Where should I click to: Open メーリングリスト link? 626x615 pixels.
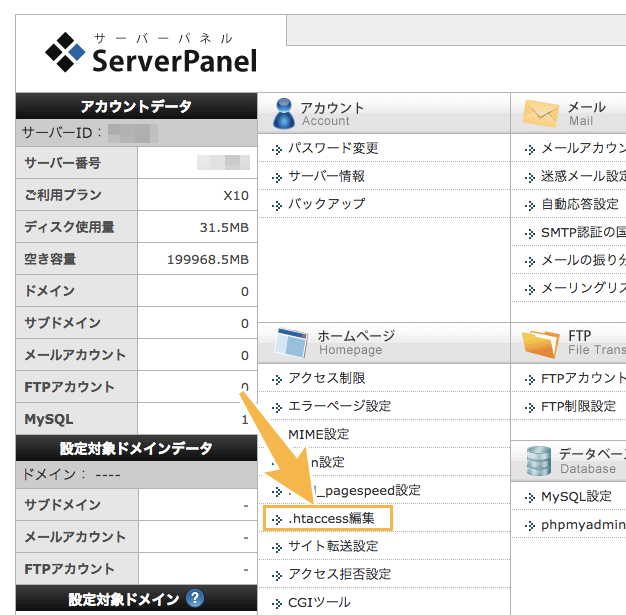[583, 288]
